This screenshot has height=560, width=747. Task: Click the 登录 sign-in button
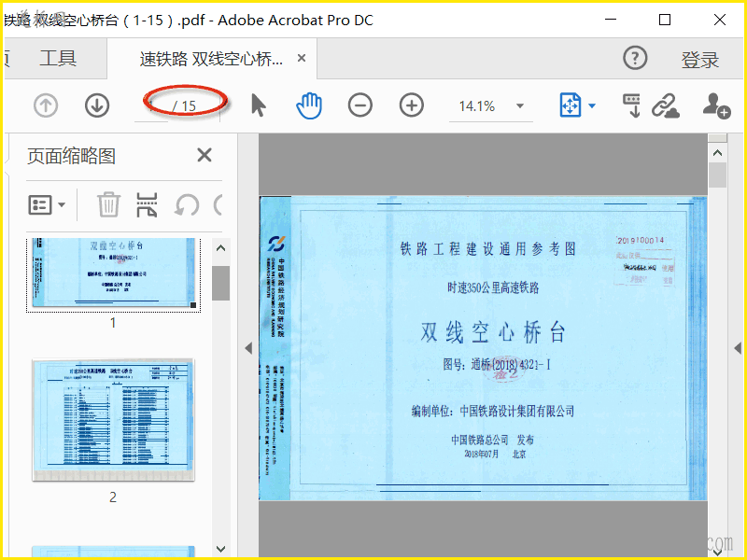[699, 60]
